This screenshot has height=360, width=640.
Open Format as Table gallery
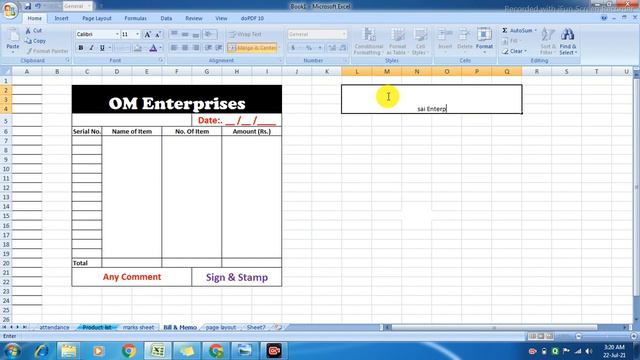pyautogui.click(x=397, y=41)
